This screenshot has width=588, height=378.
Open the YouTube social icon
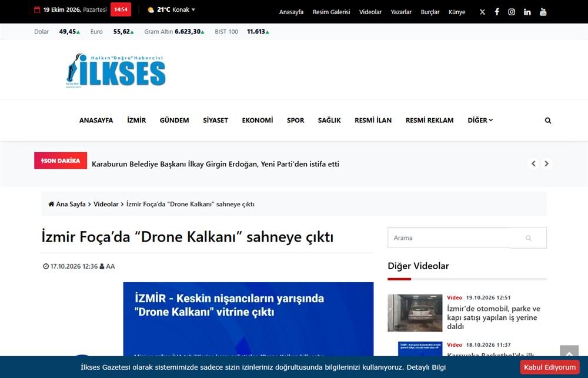coord(543,12)
